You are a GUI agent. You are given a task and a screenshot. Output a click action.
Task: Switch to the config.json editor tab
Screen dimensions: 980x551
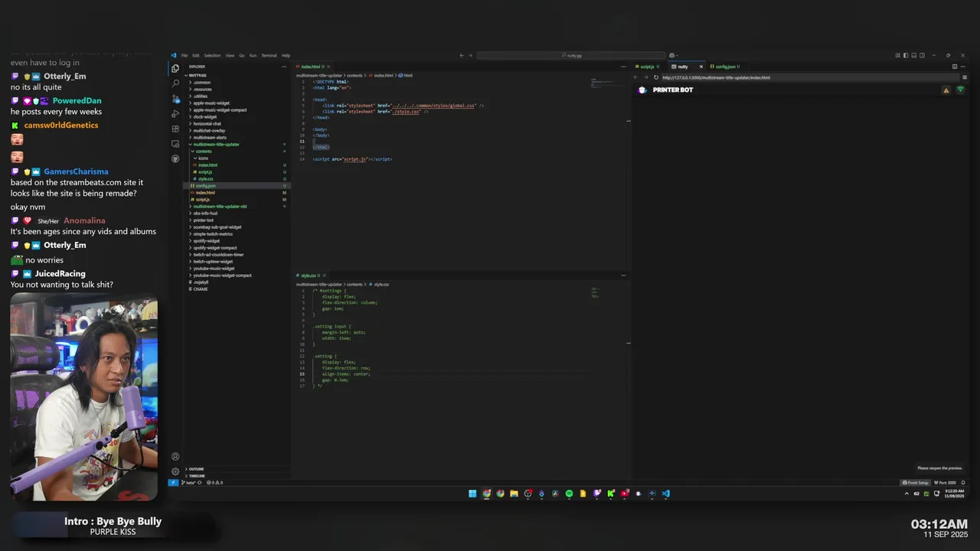724,67
